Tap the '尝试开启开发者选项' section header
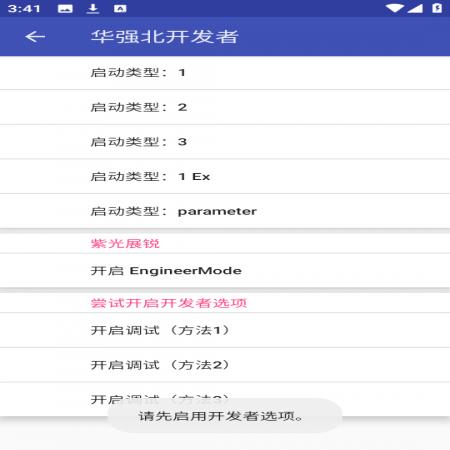 coord(169,303)
